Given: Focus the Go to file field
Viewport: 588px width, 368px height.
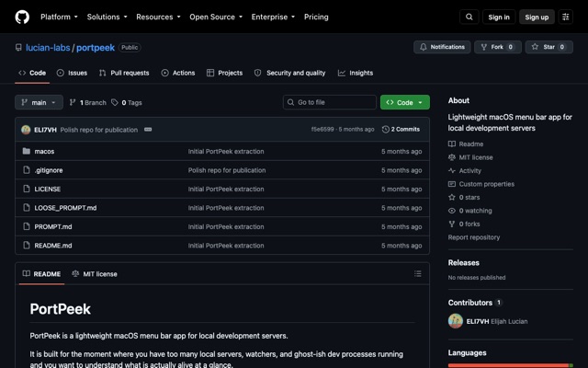Looking at the screenshot, I should point(330,102).
